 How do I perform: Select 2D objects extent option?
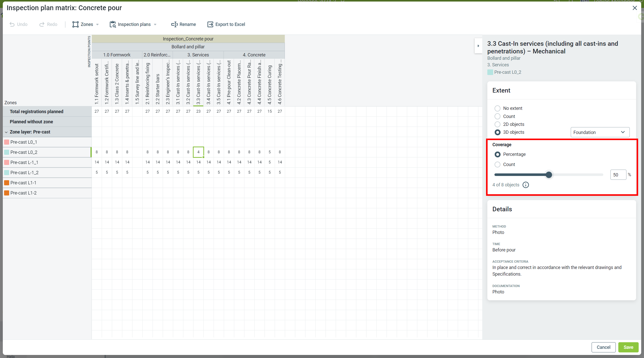[497, 124]
